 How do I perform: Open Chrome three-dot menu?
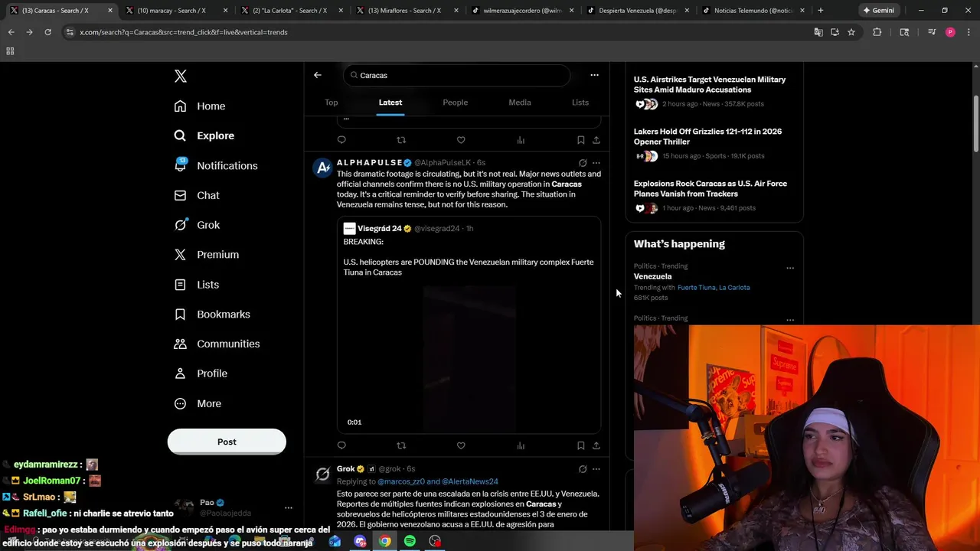tap(969, 32)
